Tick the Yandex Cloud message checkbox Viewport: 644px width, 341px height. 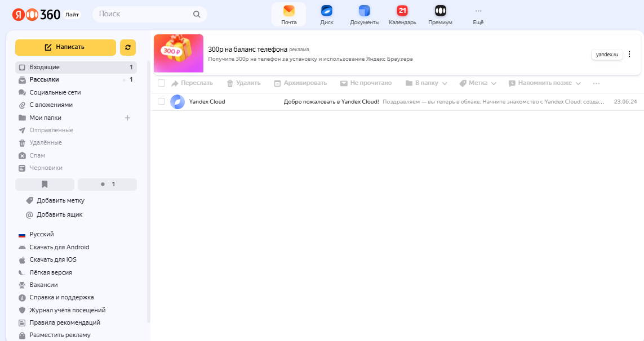[x=161, y=101]
